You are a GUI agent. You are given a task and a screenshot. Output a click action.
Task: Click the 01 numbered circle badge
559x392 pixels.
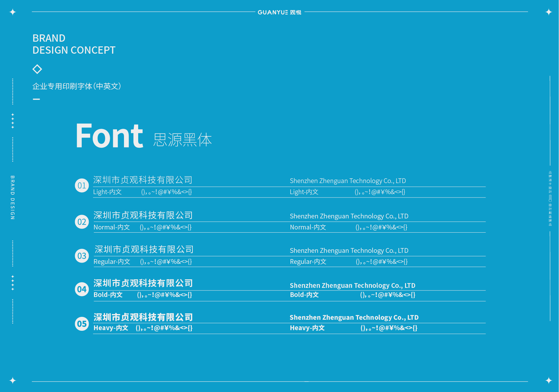82,186
